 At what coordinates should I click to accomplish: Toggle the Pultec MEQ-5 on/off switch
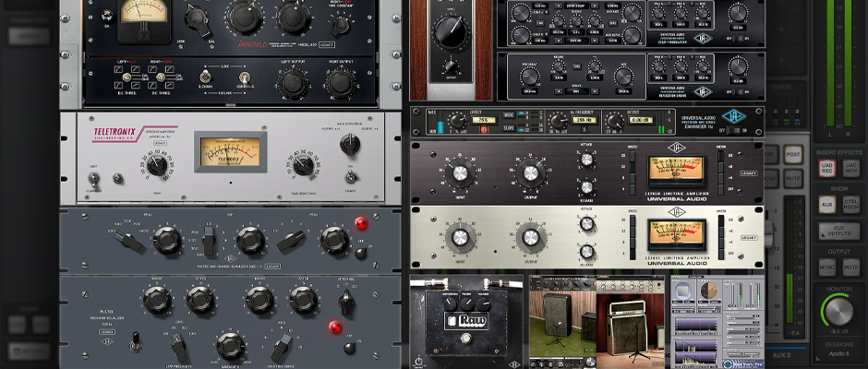[360, 253]
